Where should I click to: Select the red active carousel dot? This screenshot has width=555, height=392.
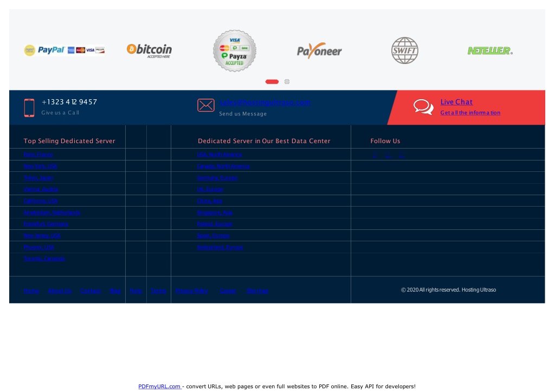pyautogui.click(x=272, y=82)
